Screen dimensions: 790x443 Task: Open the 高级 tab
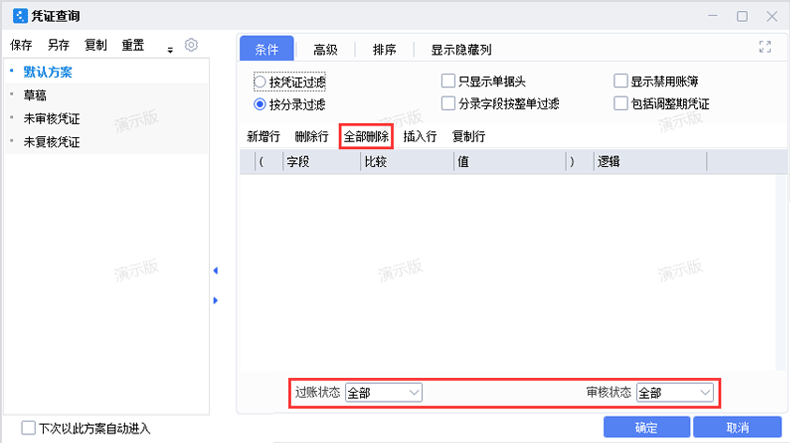325,49
